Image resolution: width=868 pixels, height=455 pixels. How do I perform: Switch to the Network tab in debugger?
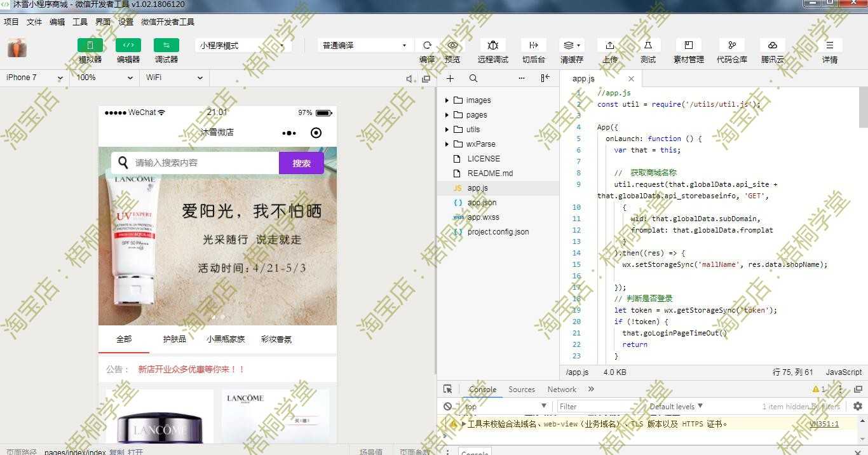[561, 389]
